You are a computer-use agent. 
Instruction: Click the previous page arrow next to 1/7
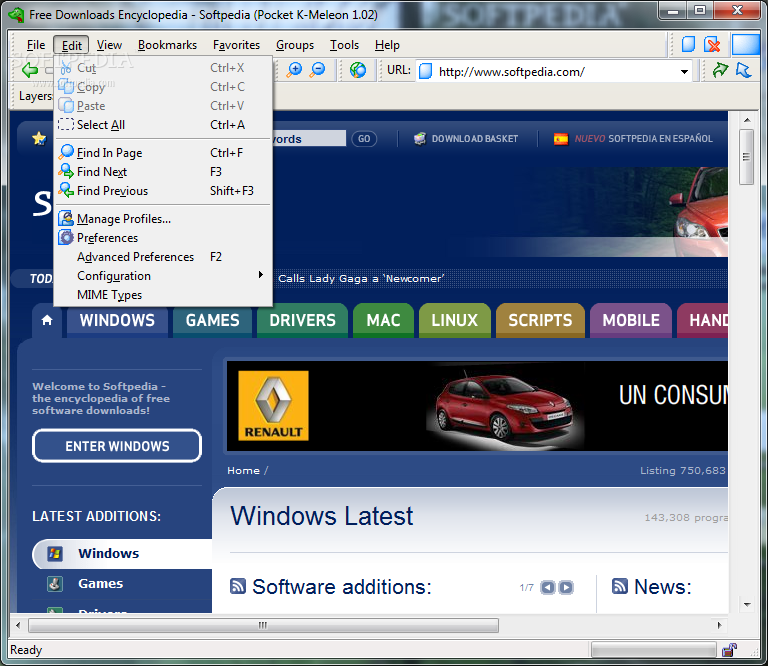click(x=548, y=587)
